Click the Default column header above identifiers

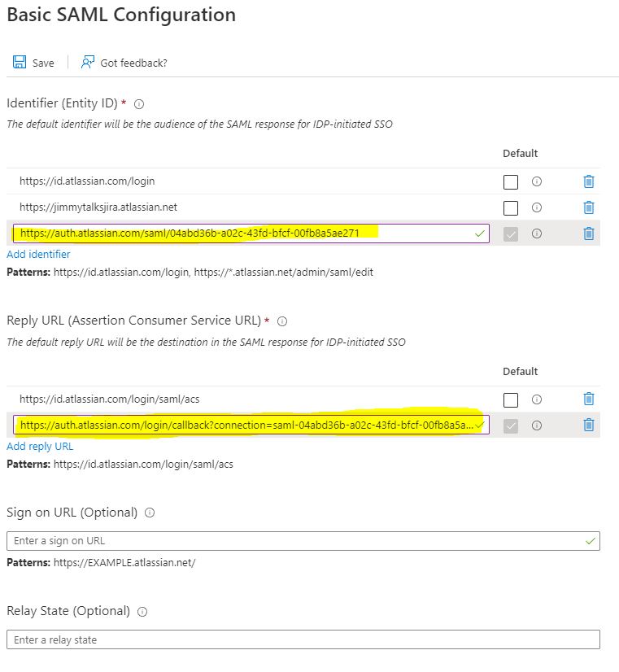tap(520, 154)
